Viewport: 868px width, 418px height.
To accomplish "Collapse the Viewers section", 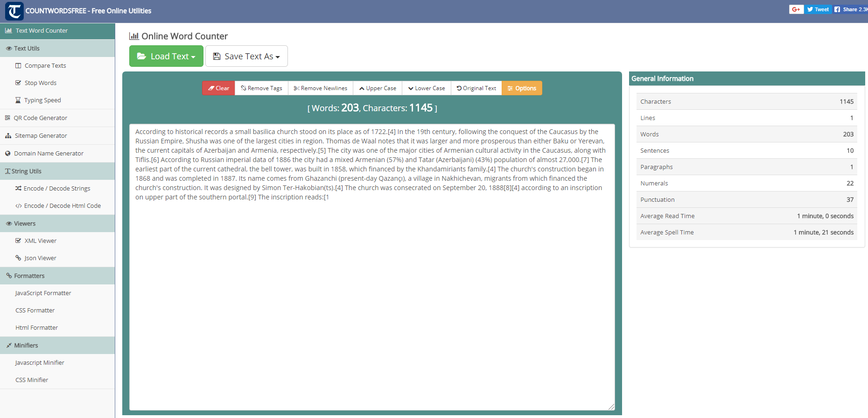I will click(x=57, y=224).
